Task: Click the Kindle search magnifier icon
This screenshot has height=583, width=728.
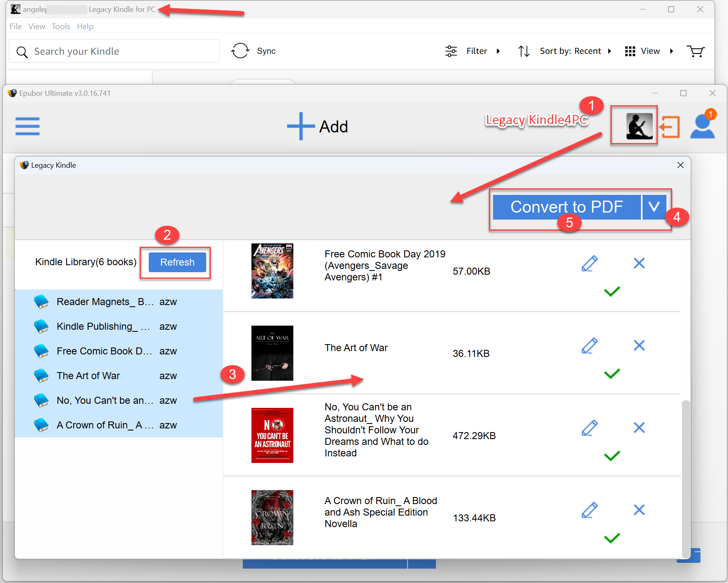Action: pyautogui.click(x=22, y=52)
